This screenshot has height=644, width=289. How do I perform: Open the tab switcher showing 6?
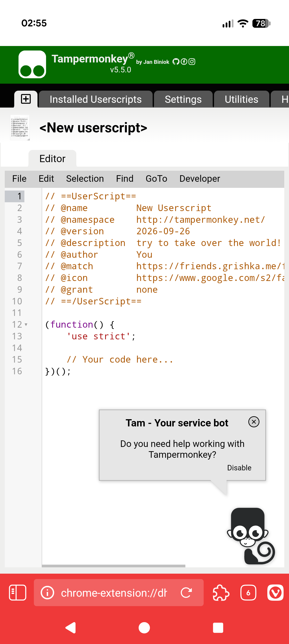pyautogui.click(x=248, y=593)
